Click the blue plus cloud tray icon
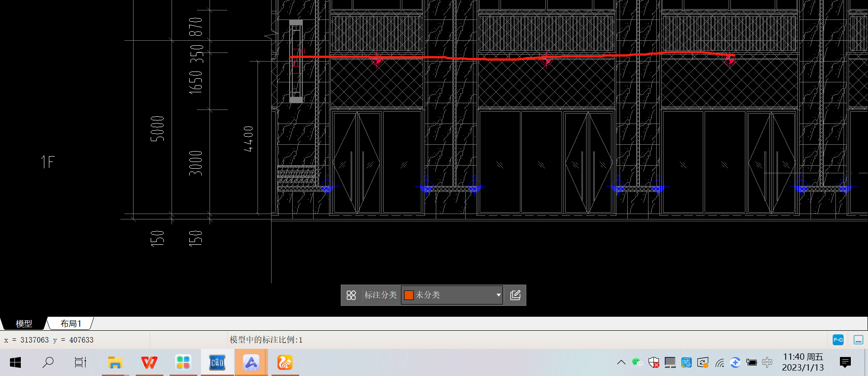Viewport: 868px width, 376px height. (735, 362)
